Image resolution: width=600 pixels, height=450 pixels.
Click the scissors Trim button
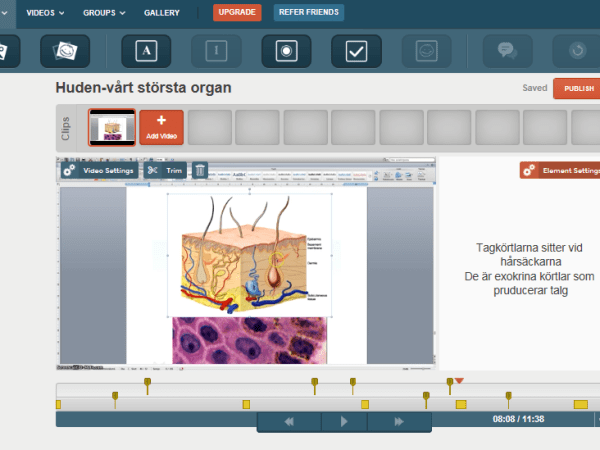click(164, 171)
